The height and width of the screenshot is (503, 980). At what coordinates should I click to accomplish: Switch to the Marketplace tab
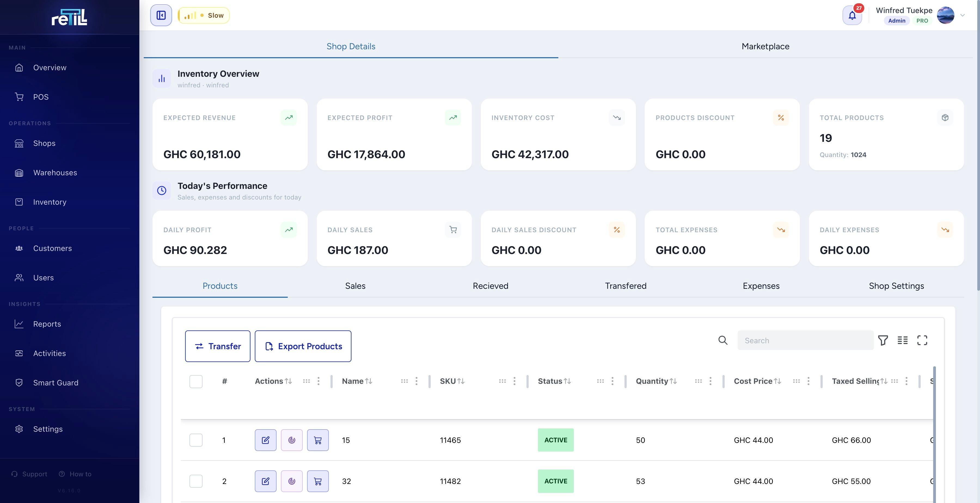(x=765, y=47)
